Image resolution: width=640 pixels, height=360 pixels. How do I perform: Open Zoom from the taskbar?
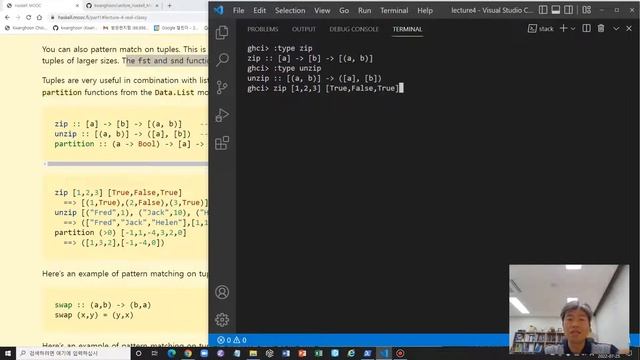(204, 353)
